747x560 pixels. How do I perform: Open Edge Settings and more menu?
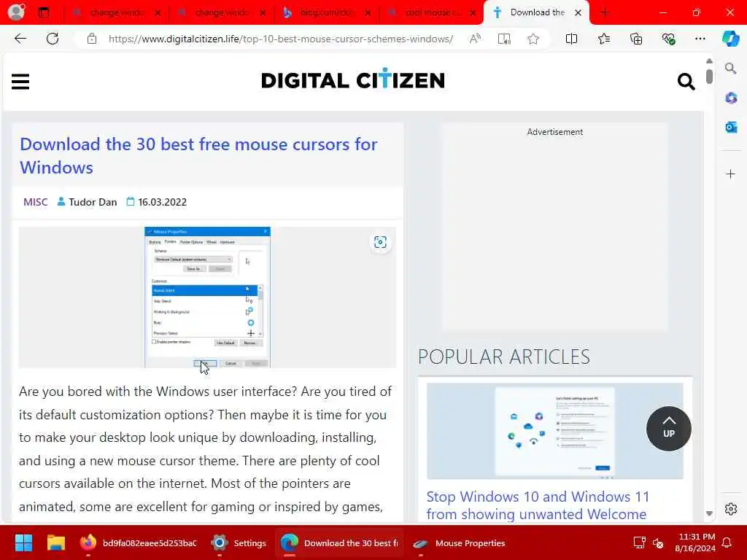pos(700,39)
